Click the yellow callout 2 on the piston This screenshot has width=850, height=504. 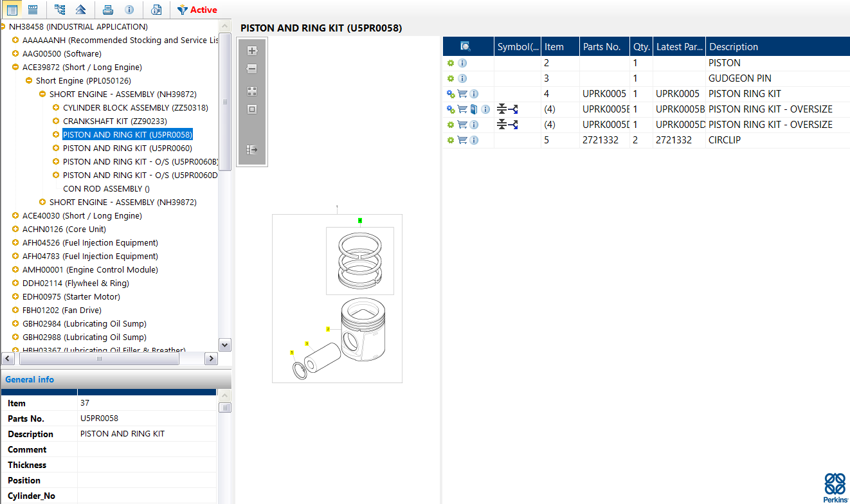328,329
